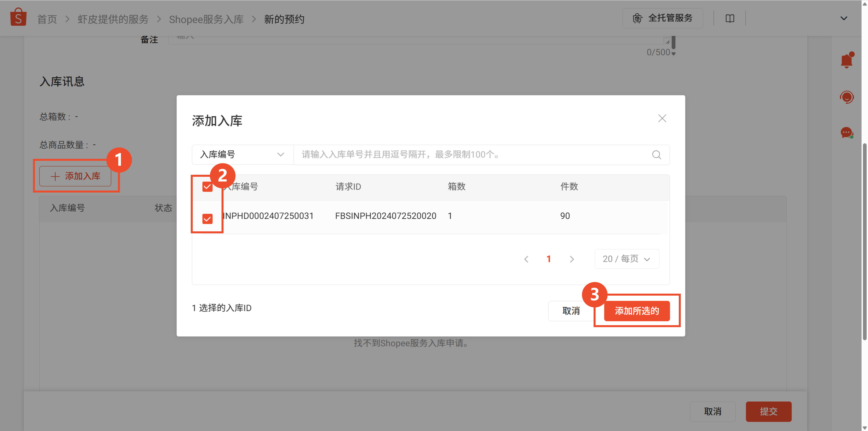Open the customer support headset icon

pyautogui.click(x=846, y=97)
